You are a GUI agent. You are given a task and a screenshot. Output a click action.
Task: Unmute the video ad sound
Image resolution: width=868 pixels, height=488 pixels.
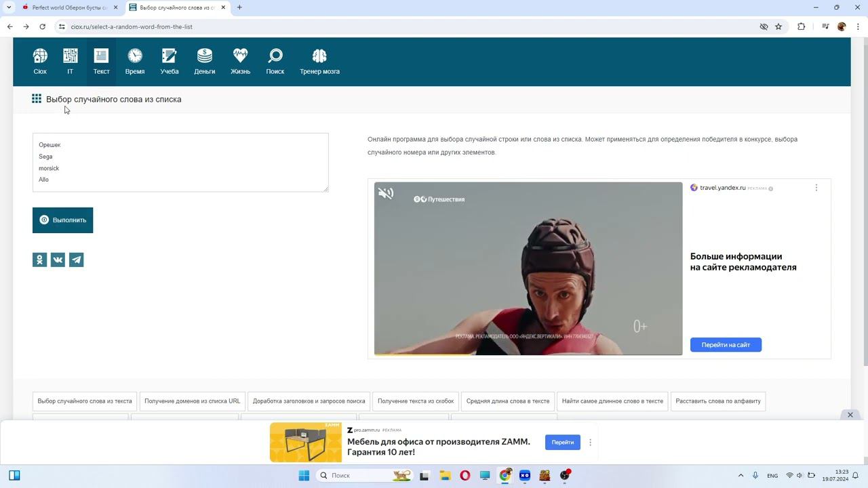click(x=386, y=194)
